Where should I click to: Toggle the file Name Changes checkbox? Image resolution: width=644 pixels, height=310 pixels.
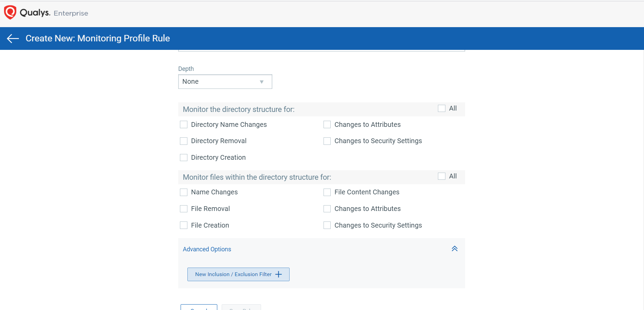(184, 192)
